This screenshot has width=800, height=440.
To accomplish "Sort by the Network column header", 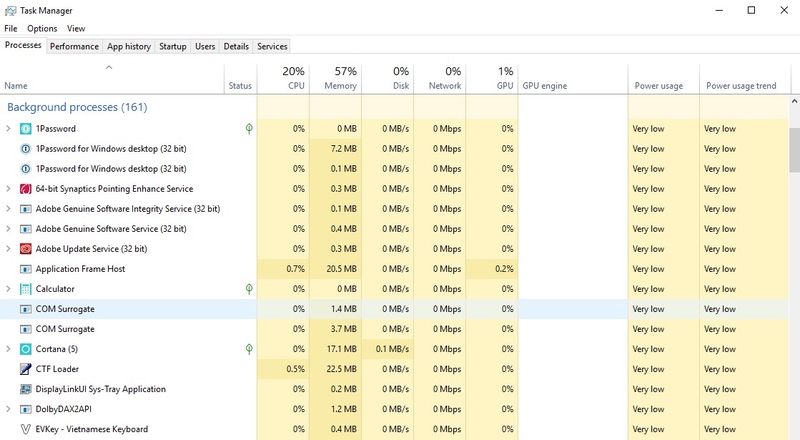I will click(x=440, y=79).
